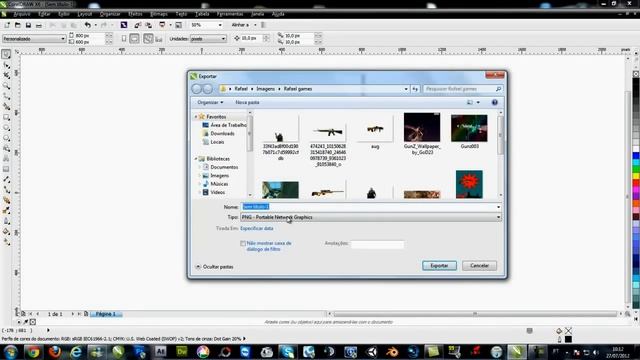Screen dimensions: 640x360
Task: Open Google Chrome from the taskbar
Action: 33,352
